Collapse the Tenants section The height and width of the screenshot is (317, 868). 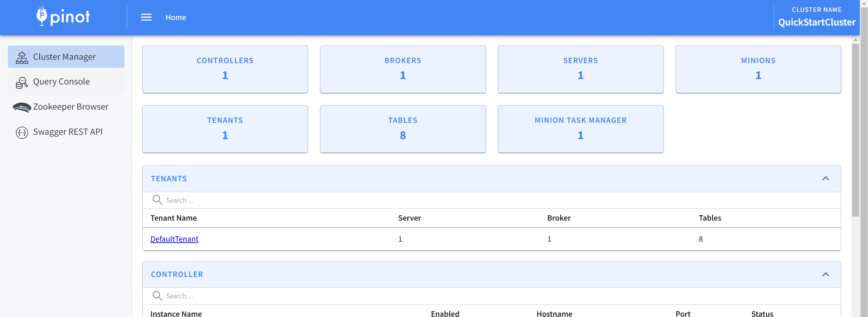826,179
